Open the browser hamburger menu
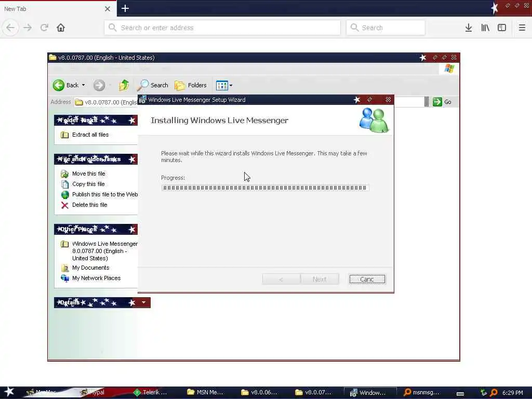The image size is (532, 399). tap(522, 28)
